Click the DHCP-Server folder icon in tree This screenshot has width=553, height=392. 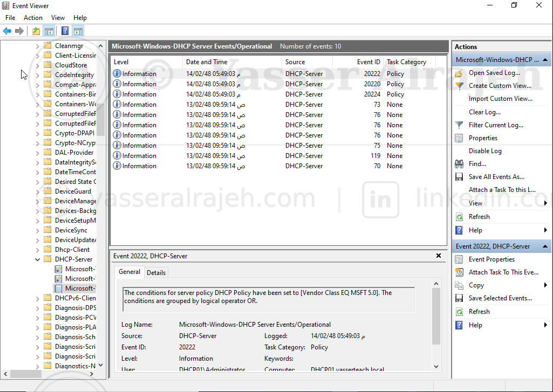point(47,259)
